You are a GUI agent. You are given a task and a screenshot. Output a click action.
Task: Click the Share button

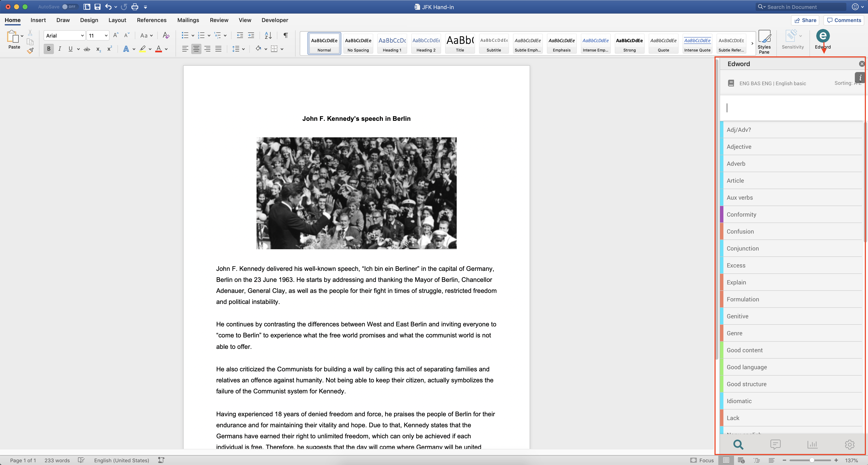(x=805, y=20)
